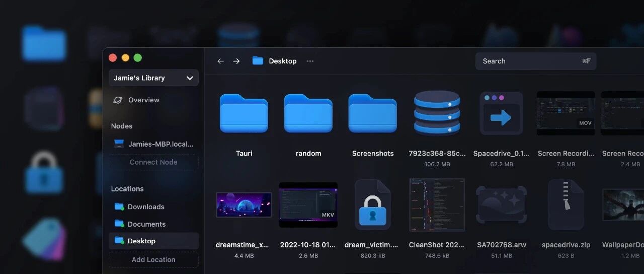
Task: Go back with the left arrow
Action: coord(220,61)
